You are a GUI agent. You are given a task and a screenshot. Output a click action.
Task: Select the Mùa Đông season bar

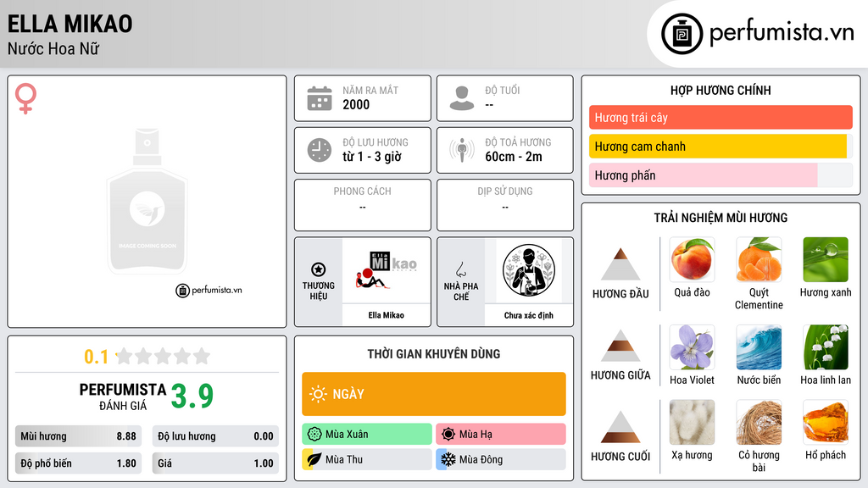(501, 459)
